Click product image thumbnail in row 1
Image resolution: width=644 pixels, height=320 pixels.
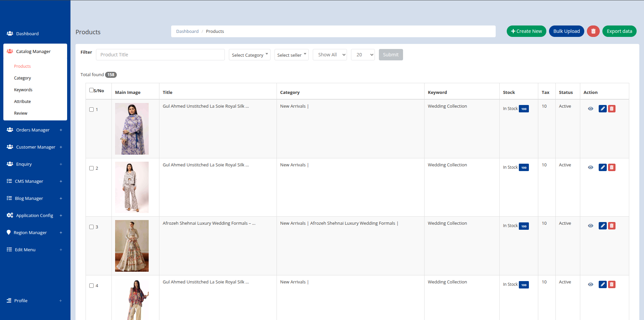click(132, 129)
